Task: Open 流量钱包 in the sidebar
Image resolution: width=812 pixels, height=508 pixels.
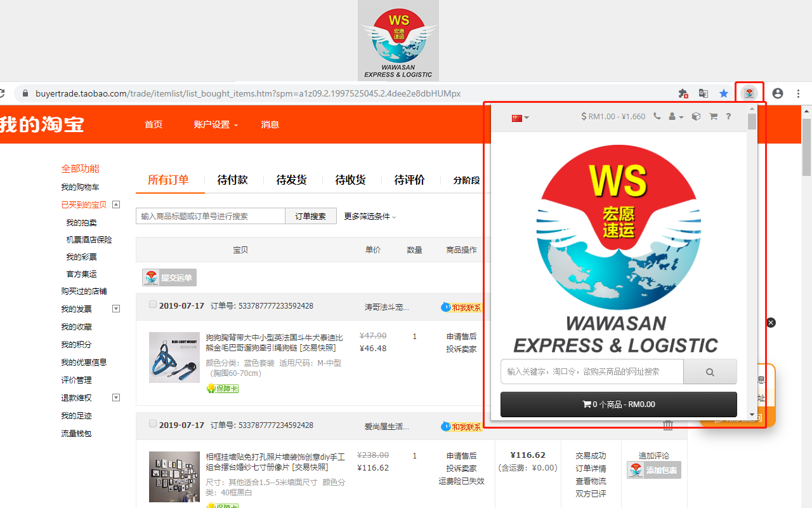Action: [76, 433]
